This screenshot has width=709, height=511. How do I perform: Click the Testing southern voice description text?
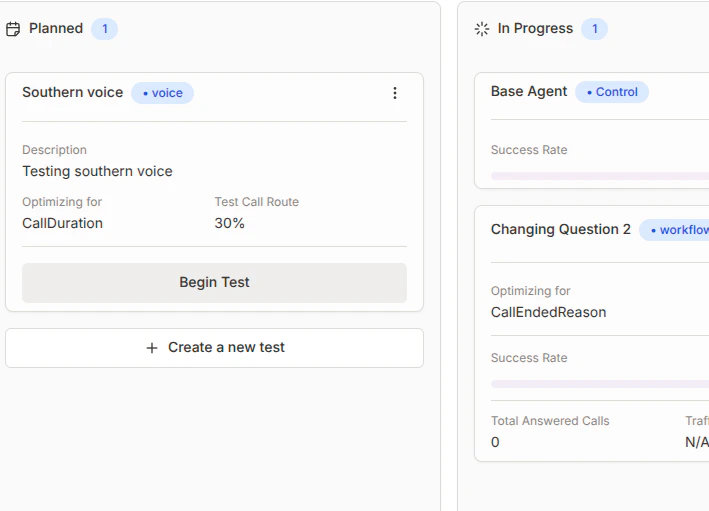(x=97, y=171)
